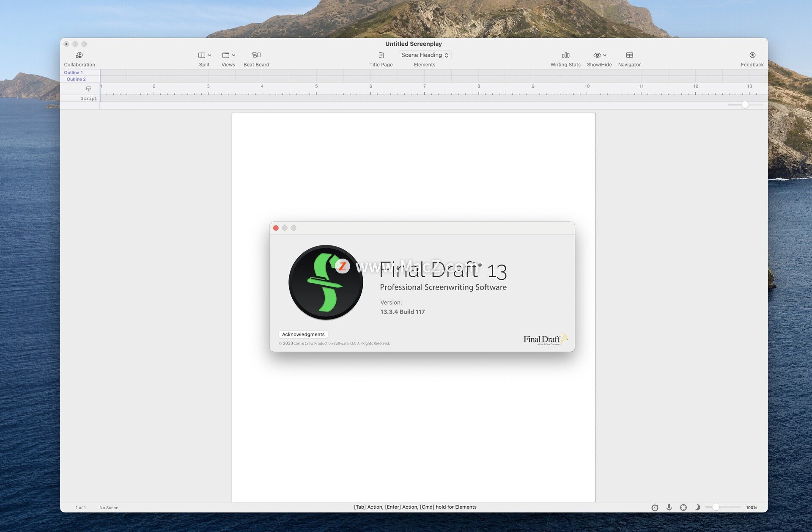Click the Views toolbar label
Viewport: 812px width, 532px height.
pyautogui.click(x=228, y=65)
